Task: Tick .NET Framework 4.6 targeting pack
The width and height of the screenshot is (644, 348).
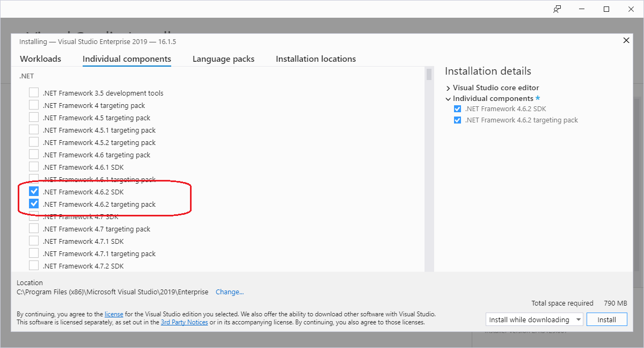Action: 34,154
